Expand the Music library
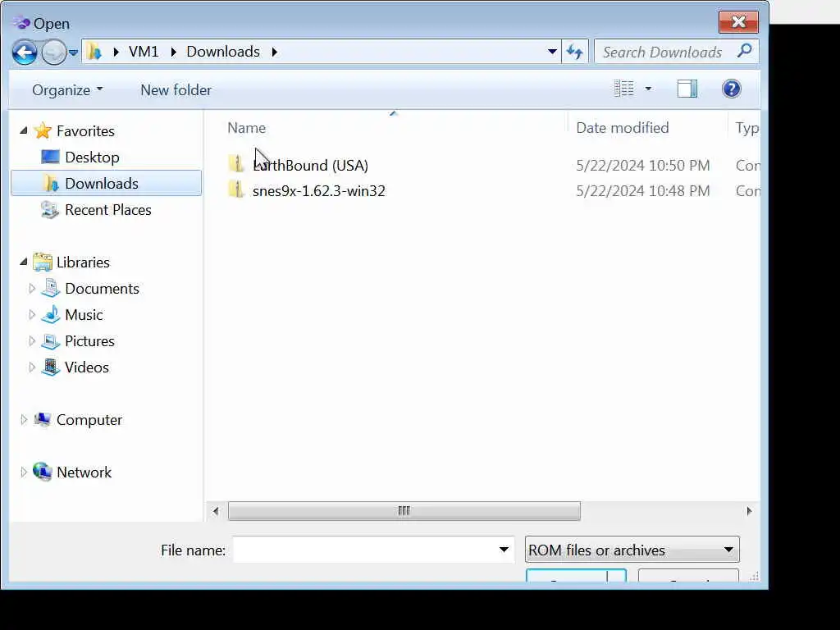Viewport: 840px width, 630px height. pyautogui.click(x=32, y=314)
